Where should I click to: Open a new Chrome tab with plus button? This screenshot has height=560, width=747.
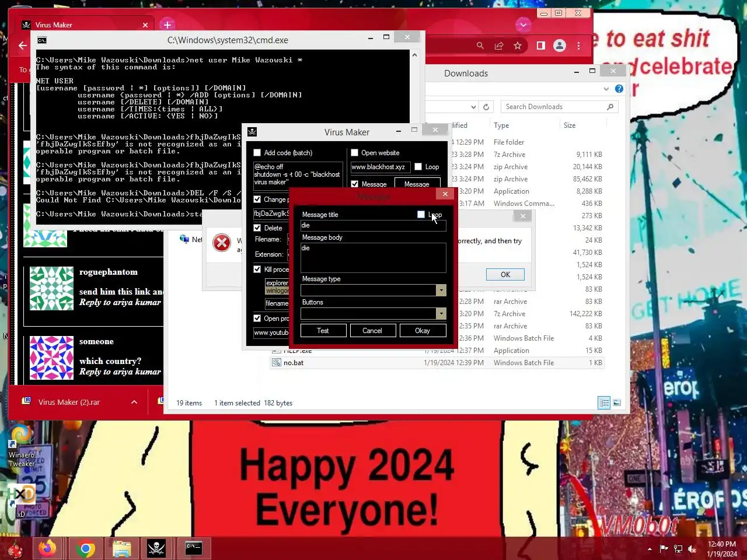point(167,24)
